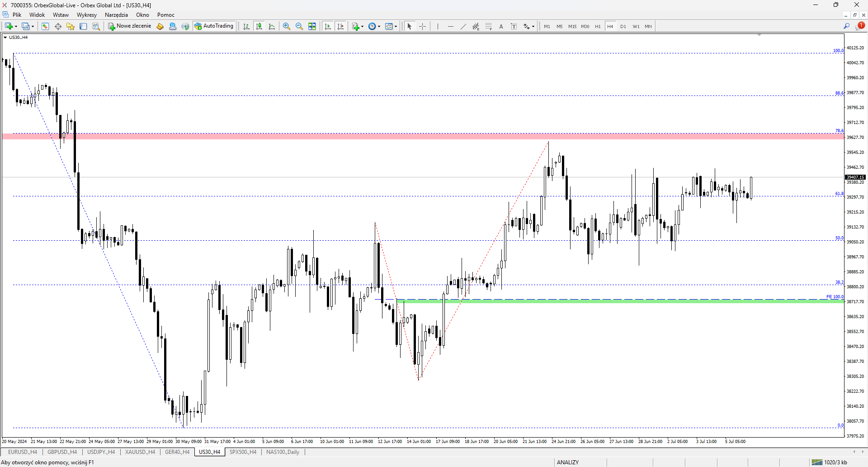Select the crosshair tool
868x467 pixels.
422,26
